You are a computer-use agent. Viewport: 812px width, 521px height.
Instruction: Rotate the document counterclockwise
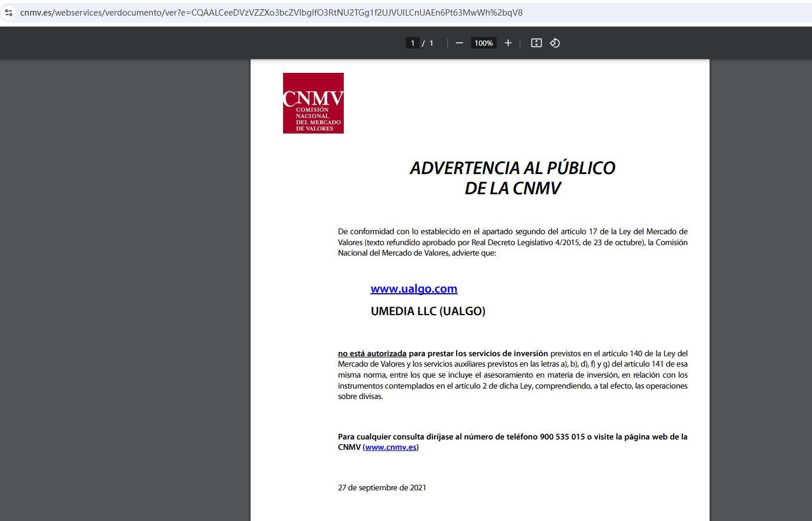(555, 43)
